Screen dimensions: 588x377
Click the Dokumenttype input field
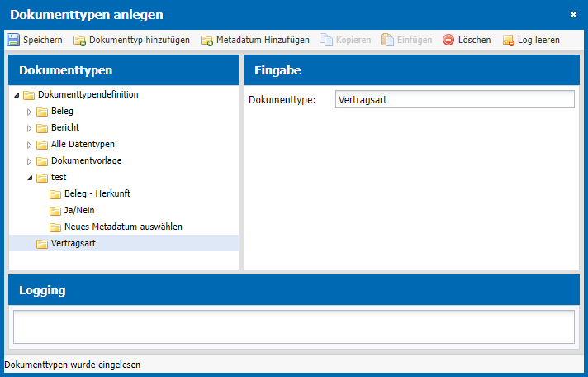[x=454, y=99]
